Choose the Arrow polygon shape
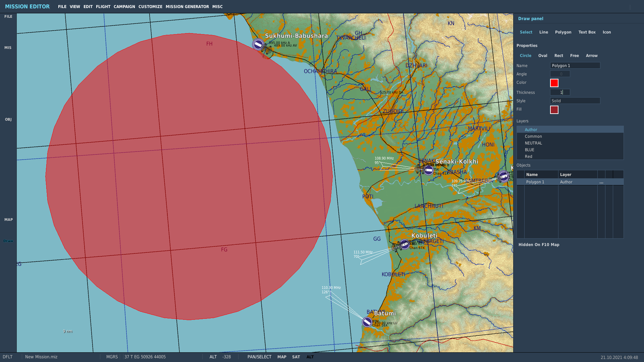Screen dimensions: 644x362 591,56
